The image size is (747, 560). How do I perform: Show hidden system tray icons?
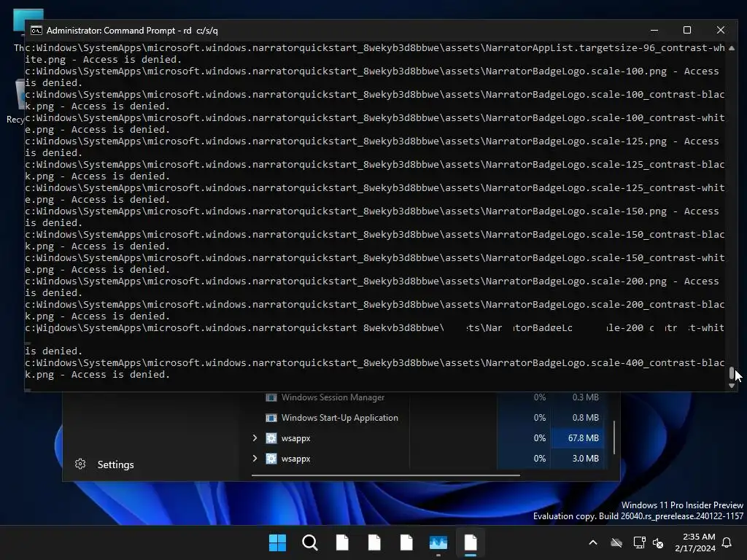(x=593, y=542)
